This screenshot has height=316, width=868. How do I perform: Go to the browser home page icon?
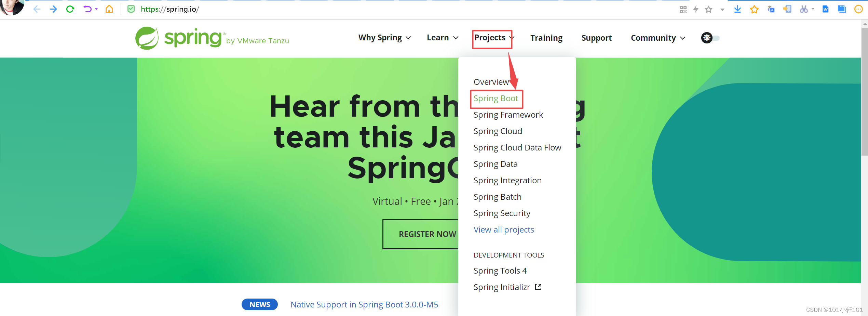coord(109,9)
